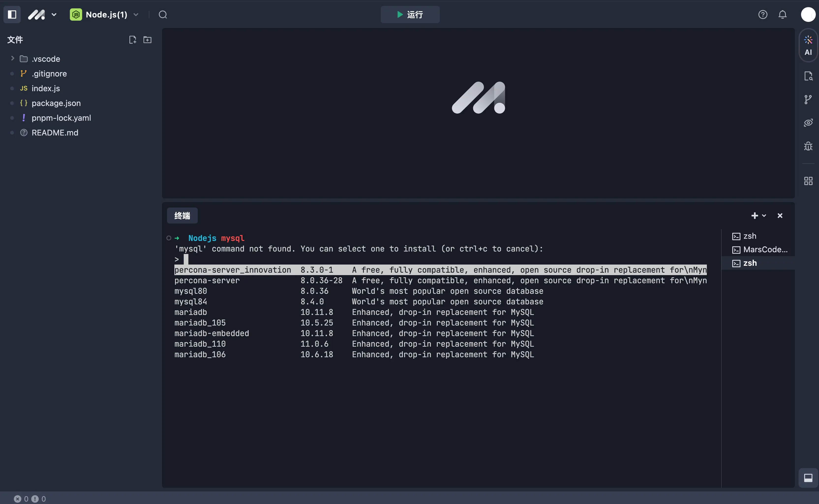Select the mariadb_105 package row
The width and height of the screenshot is (819, 504).
[x=354, y=323]
